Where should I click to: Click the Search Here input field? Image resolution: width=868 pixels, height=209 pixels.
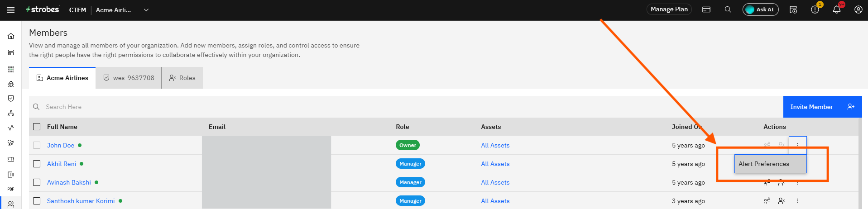point(406,107)
